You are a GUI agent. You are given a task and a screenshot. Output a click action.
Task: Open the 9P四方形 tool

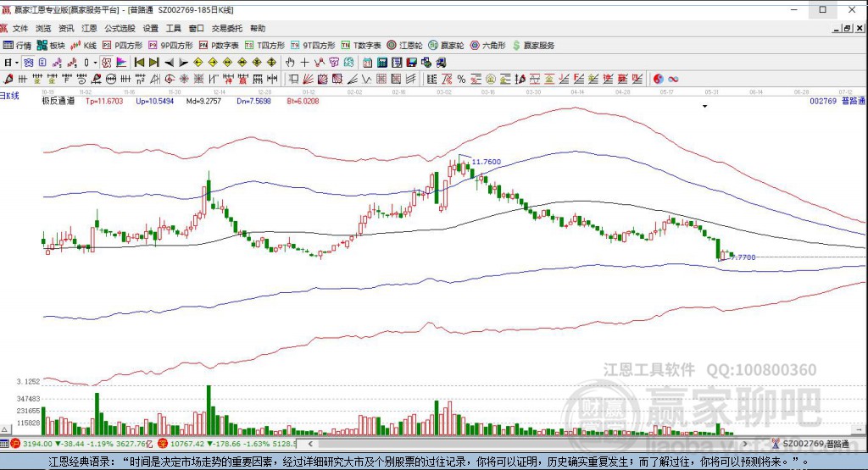[170, 46]
